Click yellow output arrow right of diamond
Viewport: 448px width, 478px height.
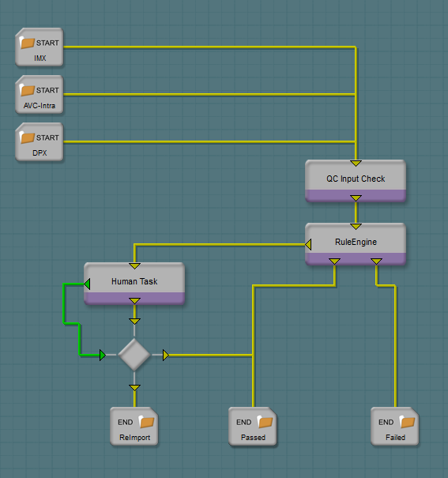(166, 356)
